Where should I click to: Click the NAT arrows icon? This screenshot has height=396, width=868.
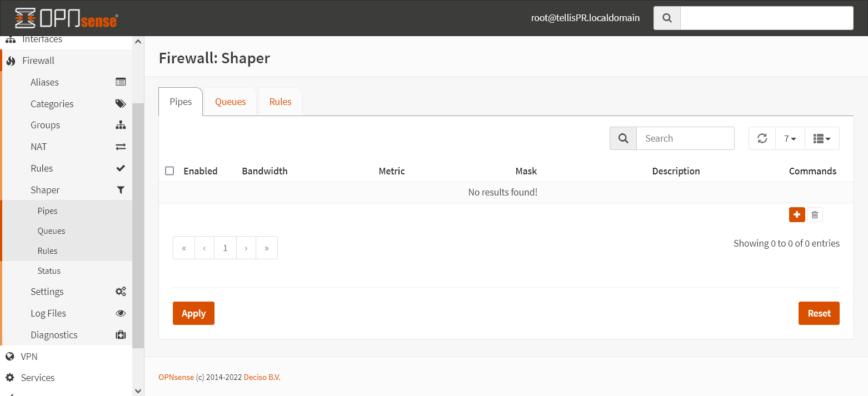coord(121,146)
